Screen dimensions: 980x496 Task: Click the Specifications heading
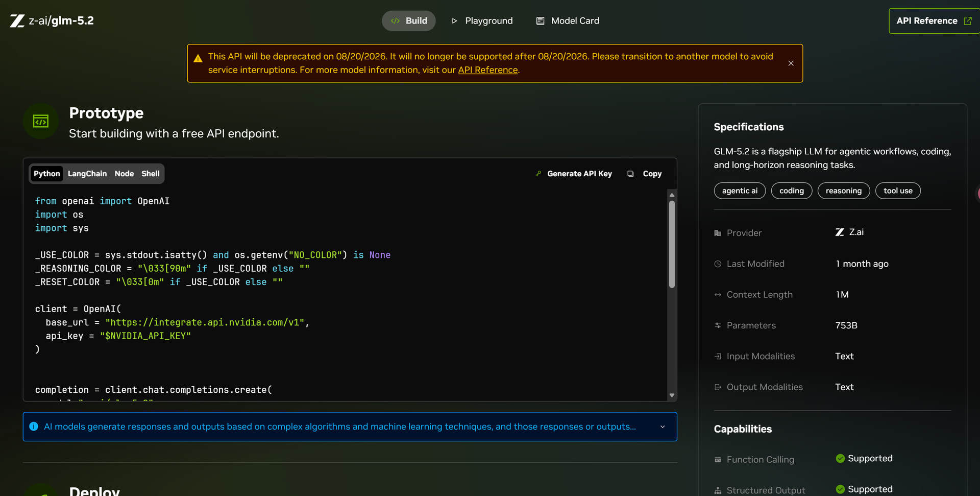click(748, 127)
